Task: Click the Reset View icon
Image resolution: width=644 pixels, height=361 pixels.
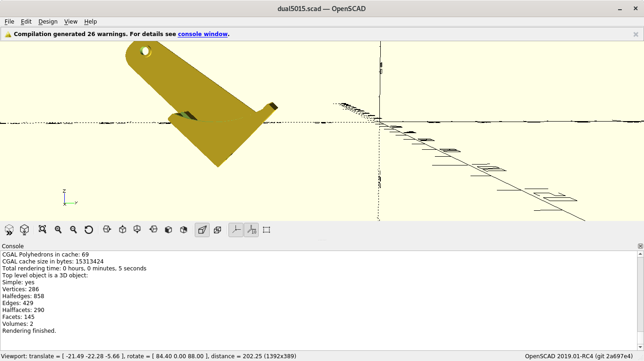Action: (89, 230)
